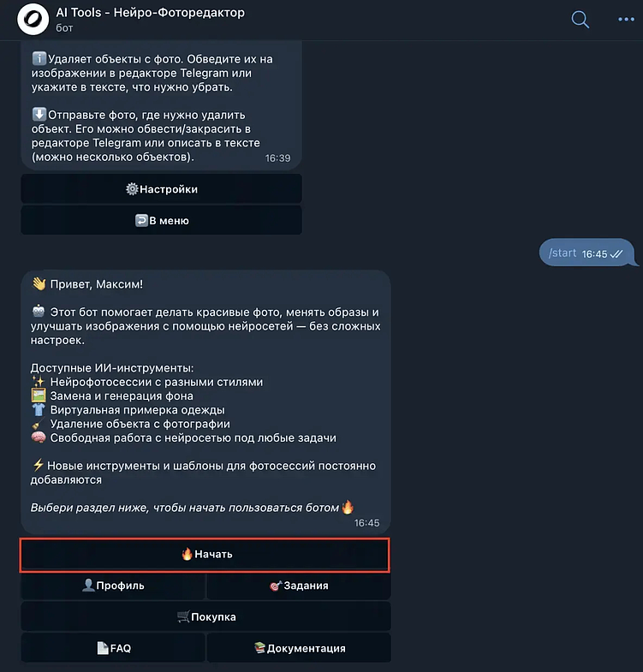Open the chat search magnifier icon

tap(580, 20)
